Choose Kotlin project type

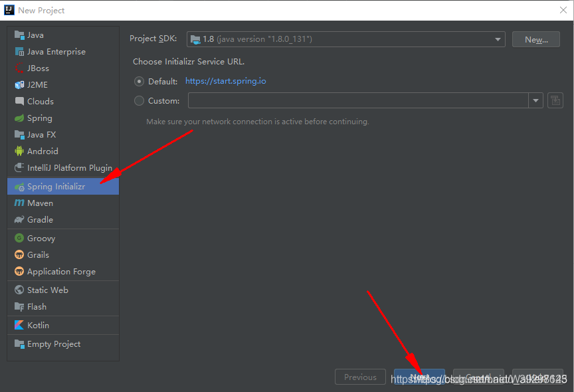coord(63,325)
